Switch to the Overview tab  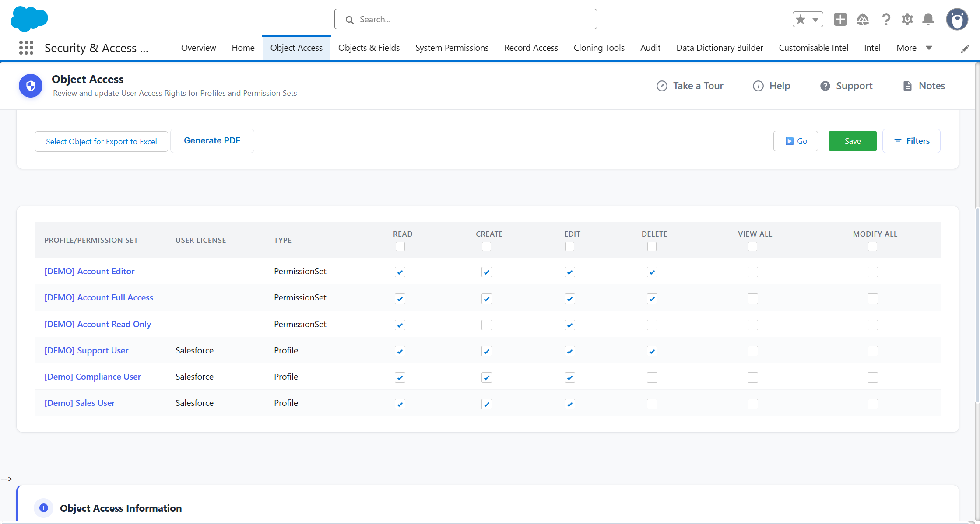198,48
